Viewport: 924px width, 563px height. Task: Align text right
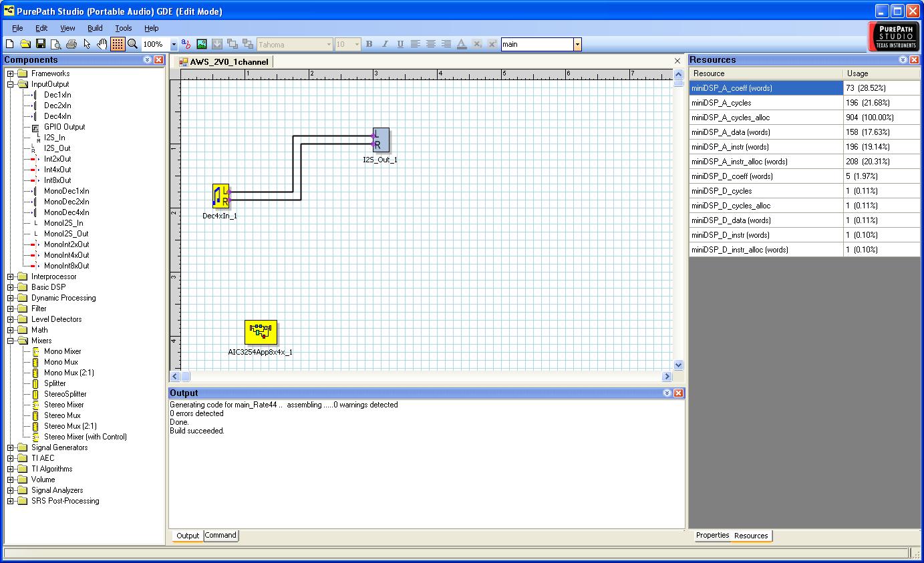(x=446, y=44)
